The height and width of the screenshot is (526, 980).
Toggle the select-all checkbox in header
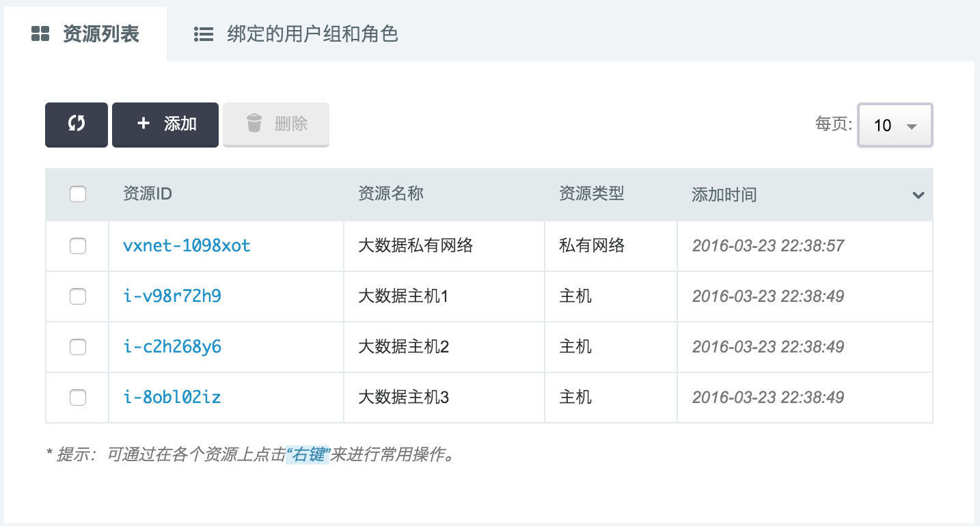pos(78,195)
